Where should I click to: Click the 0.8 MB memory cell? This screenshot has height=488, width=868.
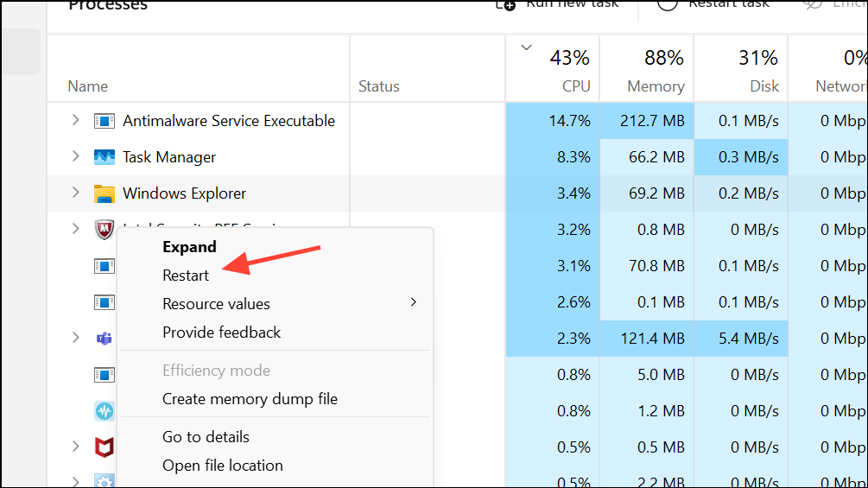click(x=647, y=230)
